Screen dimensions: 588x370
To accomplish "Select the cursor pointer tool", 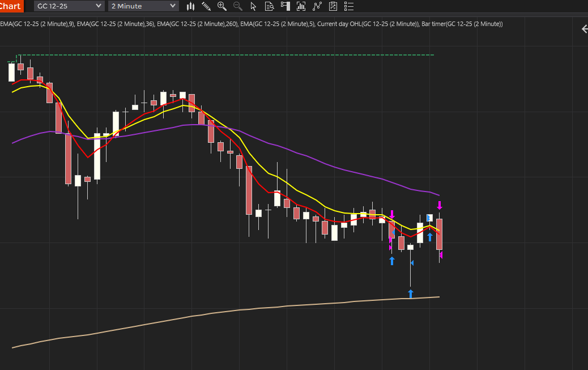I will pyautogui.click(x=253, y=6).
